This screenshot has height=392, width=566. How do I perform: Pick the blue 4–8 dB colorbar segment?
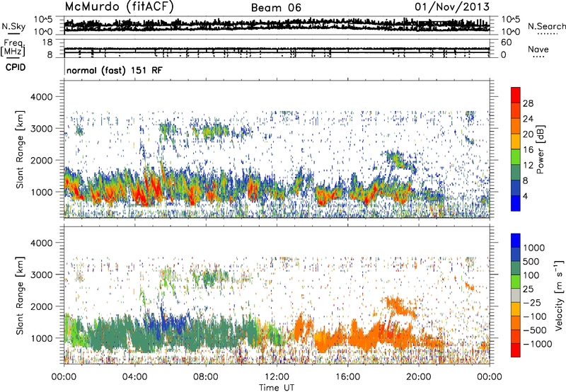[516, 188]
